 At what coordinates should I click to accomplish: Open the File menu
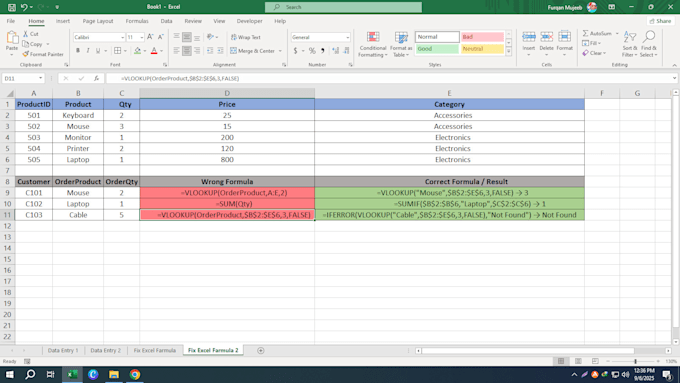click(11, 21)
